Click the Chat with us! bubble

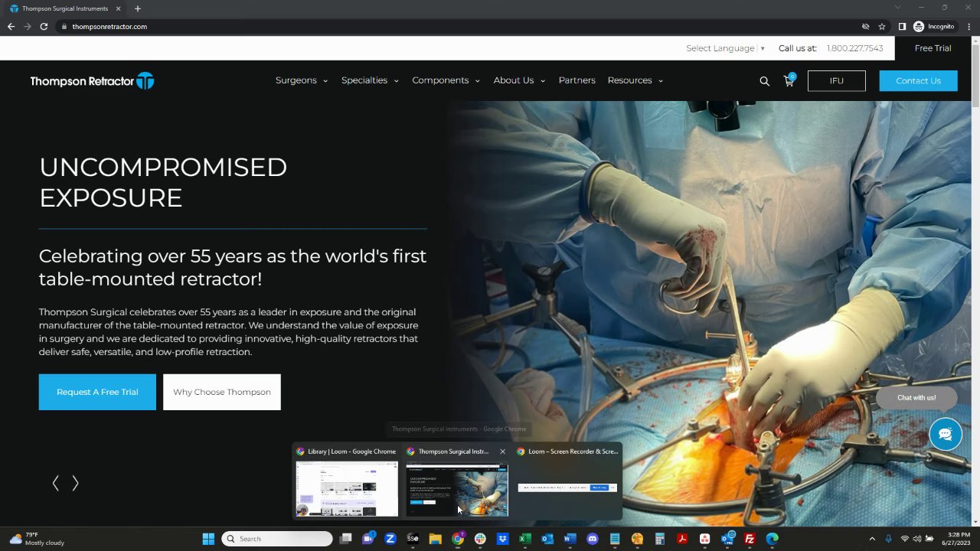click(916, 398)
